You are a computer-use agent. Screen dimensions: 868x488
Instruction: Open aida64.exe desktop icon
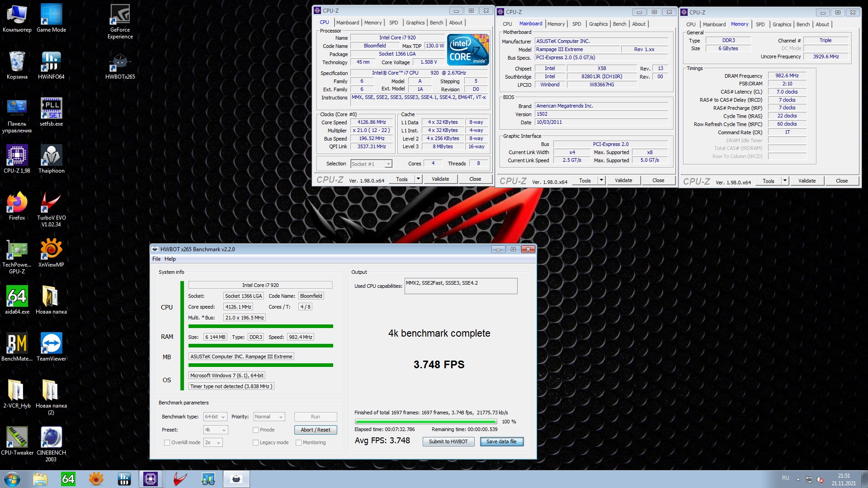[17, 300]
